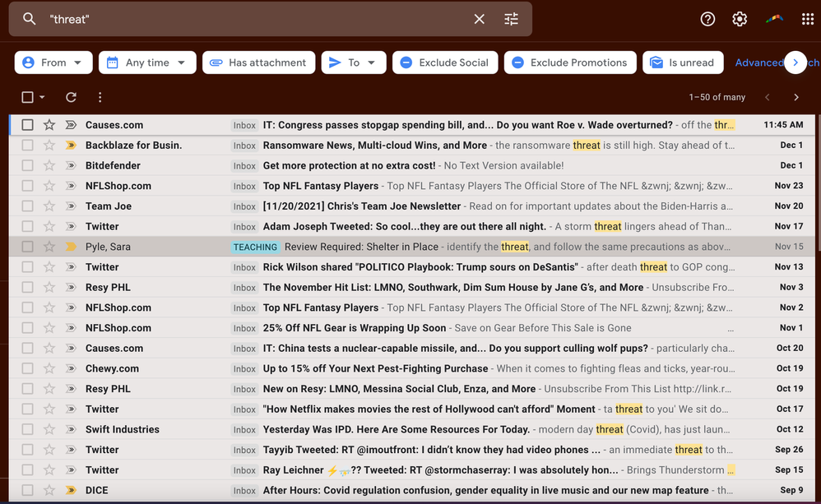Open "Ray Leichner" Tweeted email
The height and width of the screenshot is (504, 821).
click(x=440, y=470)
